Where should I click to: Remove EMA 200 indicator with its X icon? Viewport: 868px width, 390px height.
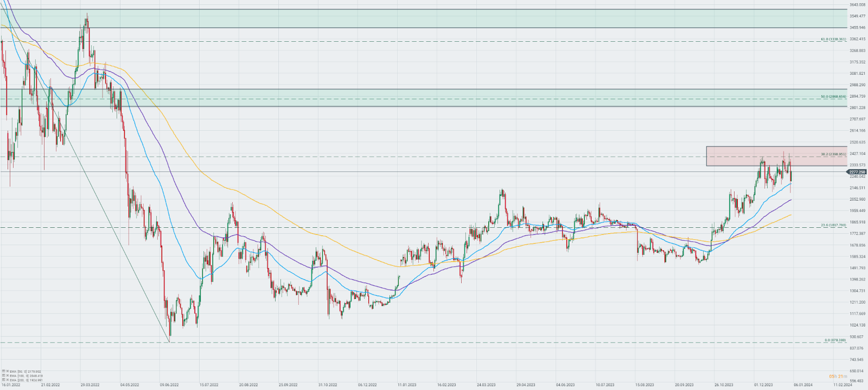pyautogui.click(x=8, y=380)
